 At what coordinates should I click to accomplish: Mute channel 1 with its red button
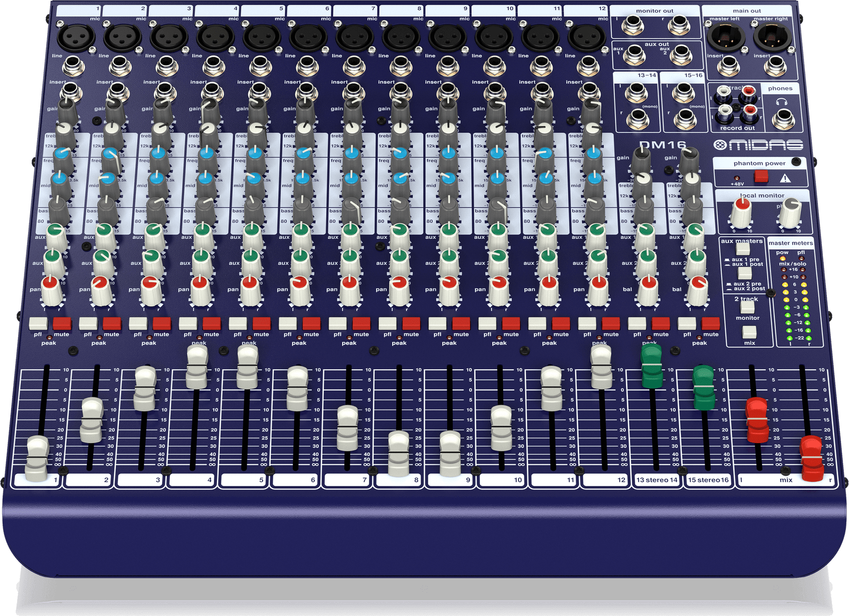point(62,323)
